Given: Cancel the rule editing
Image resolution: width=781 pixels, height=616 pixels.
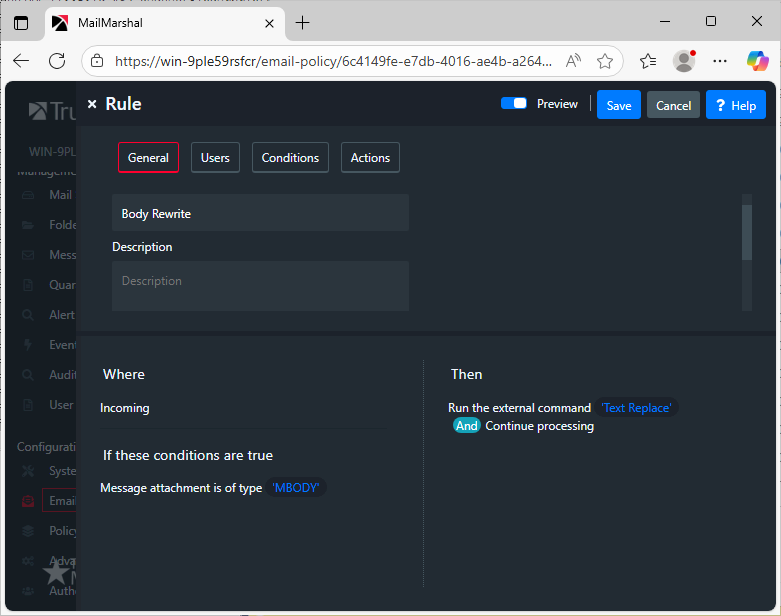Looking at the screenshot, I should [673, 105].
